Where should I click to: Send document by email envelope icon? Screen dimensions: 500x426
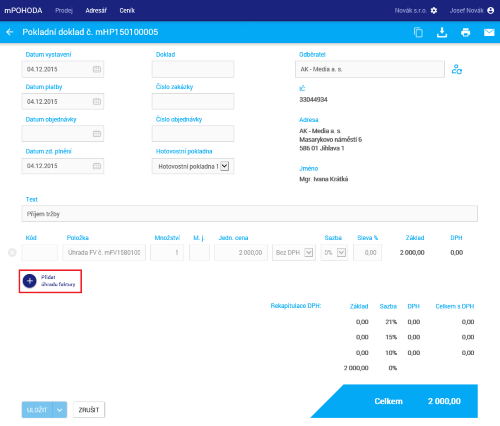[489, 32]
